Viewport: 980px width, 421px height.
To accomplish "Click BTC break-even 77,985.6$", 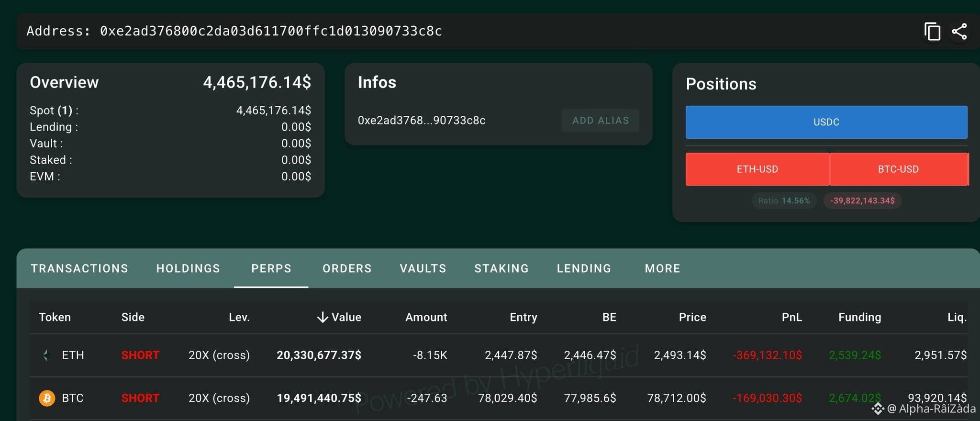I will click(x=590, y=398).
